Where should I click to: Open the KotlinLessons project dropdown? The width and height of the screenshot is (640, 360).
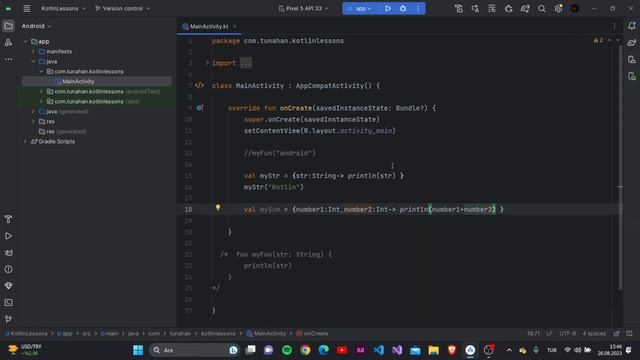tap(63, 9)
